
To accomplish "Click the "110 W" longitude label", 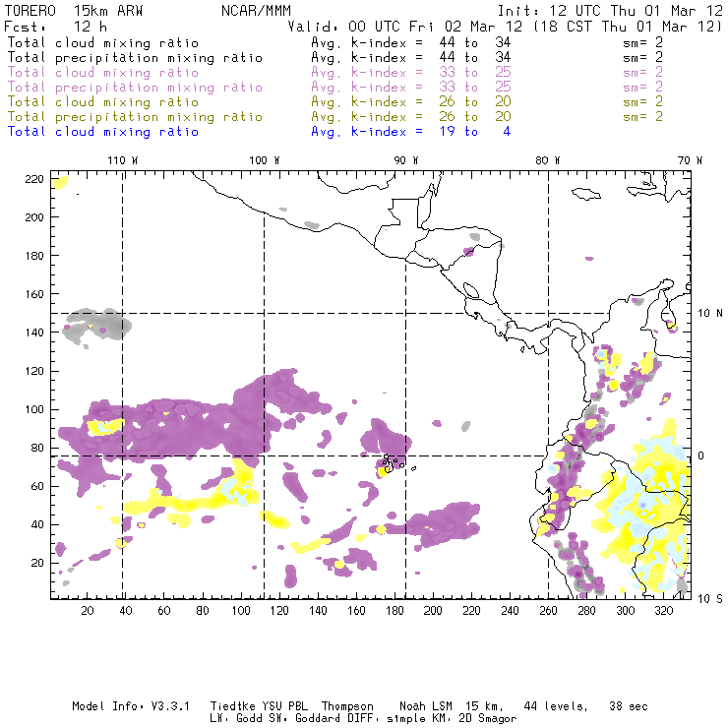I will [x=123, y=160].
